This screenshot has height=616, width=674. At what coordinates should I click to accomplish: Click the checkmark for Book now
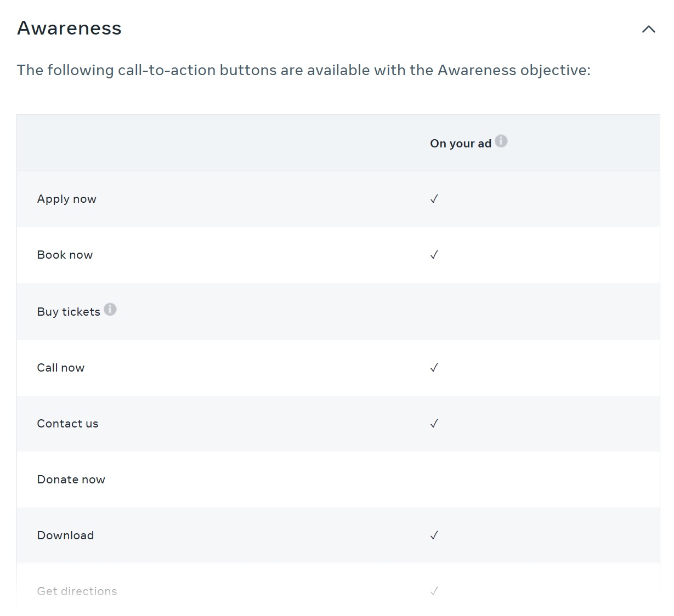click(434, 255)
